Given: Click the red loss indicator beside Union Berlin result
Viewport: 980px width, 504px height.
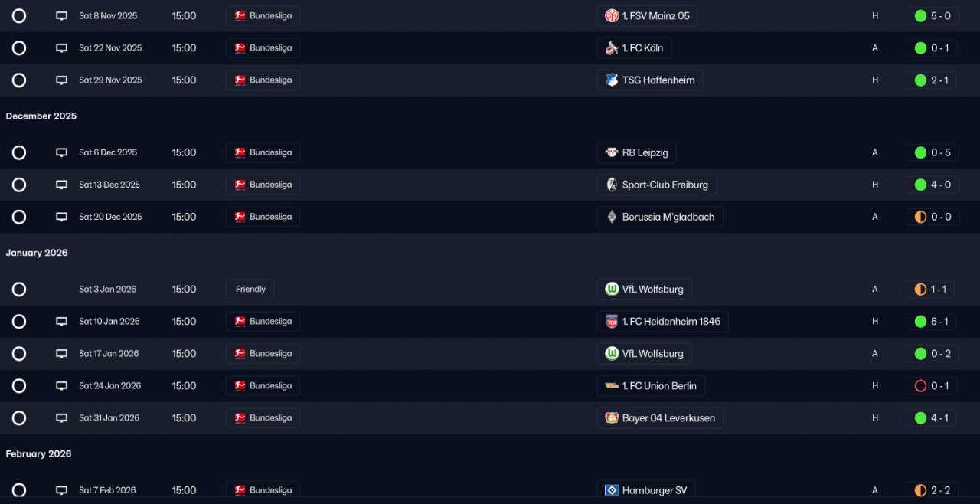Looking at the screenshot, I should [920, 386].
